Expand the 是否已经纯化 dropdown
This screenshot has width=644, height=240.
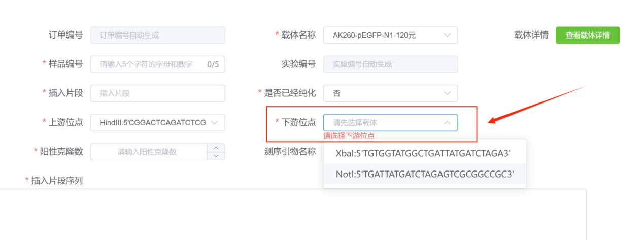(390, 93)
